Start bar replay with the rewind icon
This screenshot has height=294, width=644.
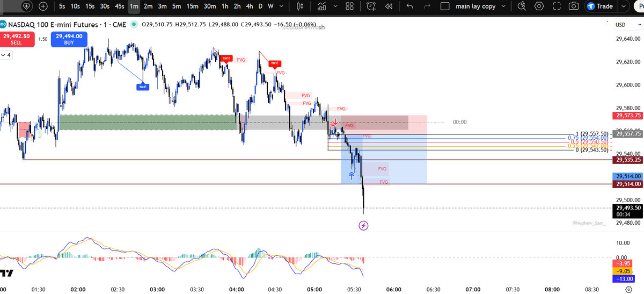tap(389, 6)
